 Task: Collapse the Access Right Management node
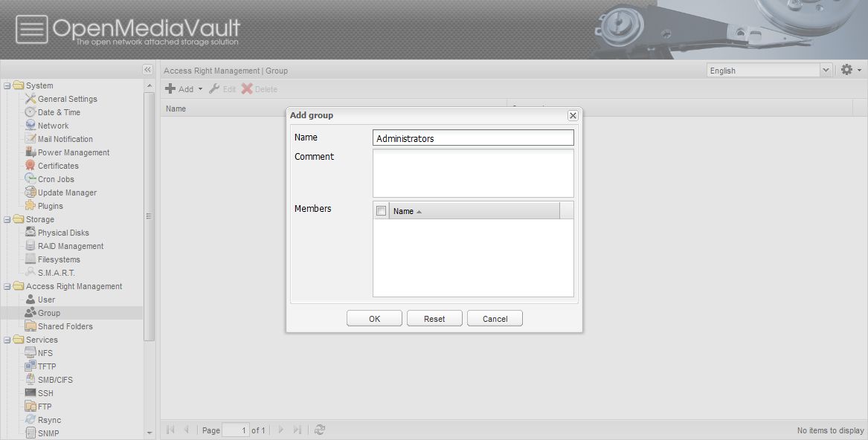(7, 287)
